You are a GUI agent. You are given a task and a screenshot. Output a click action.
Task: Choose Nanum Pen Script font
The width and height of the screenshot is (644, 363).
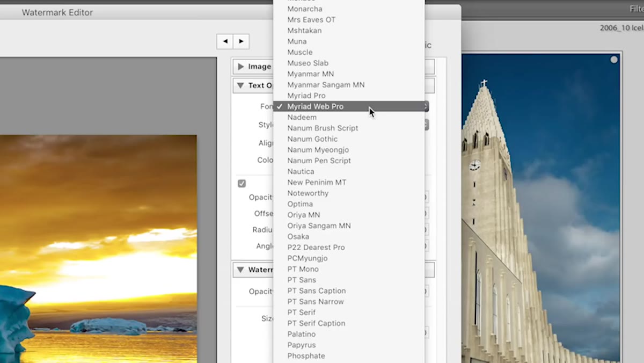coord(349,161)
